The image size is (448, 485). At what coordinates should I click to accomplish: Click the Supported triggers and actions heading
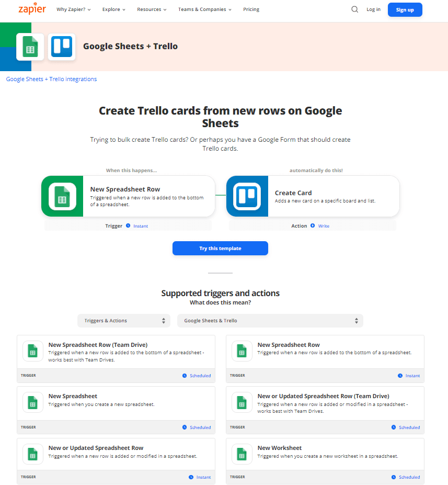[x=220, y=293]
